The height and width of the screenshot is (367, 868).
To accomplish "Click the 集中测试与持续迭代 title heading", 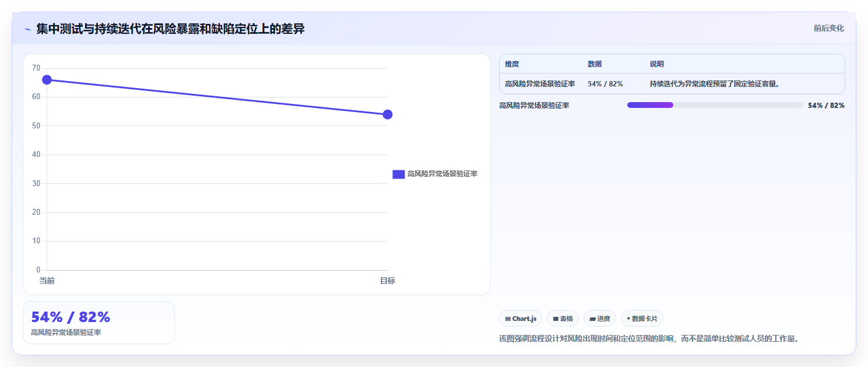I will click(170, 29).
